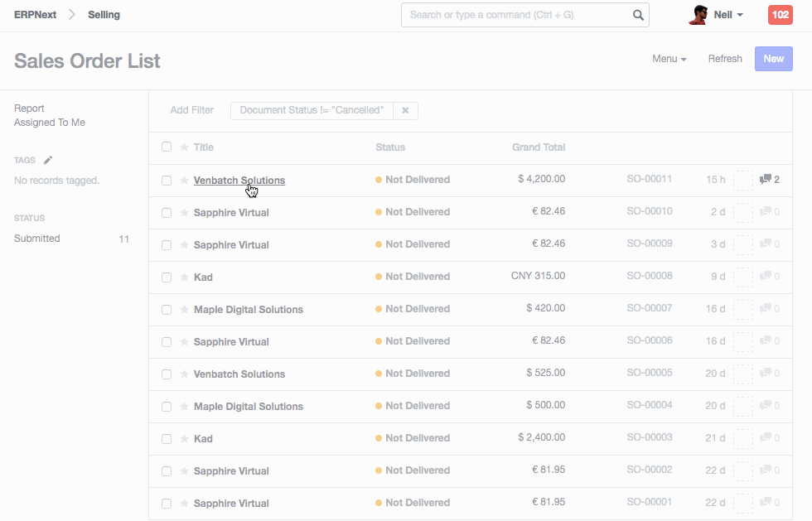Open comments for SO-00002
This screenshot has width=812, height=521.
(770, 470)
